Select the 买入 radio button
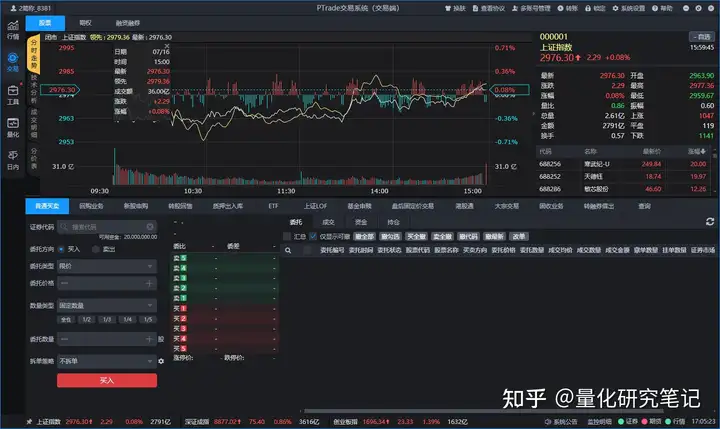Viewport: 720px width, 429px height. pyautogui.click(x=61, y=249)
